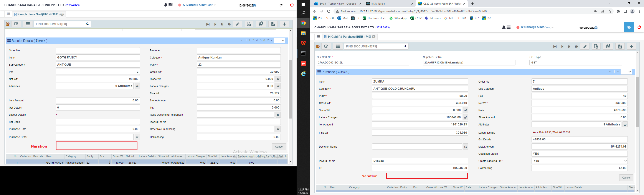Viewport: 644px width, 195px height.
Task: Open Purchase section page size dropdown
Action: pyautogui.click(x=626, y=72)
